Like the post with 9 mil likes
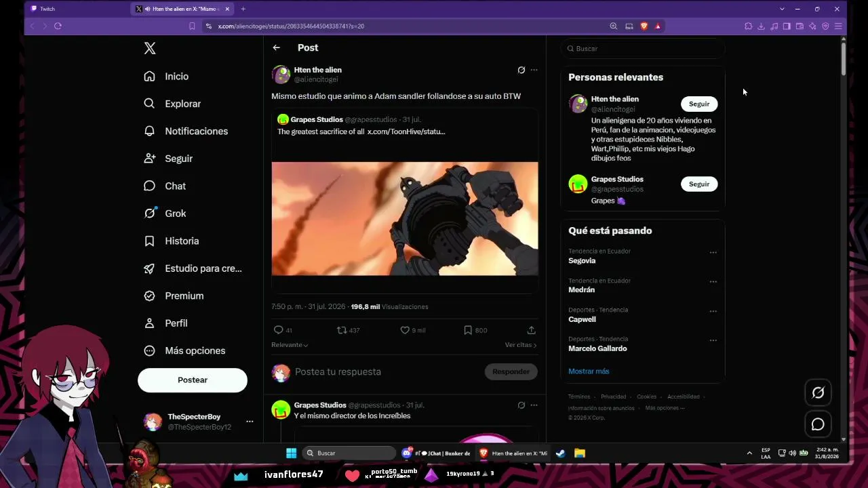Viewport: 868px width, 488px height. tap(405, 330)
